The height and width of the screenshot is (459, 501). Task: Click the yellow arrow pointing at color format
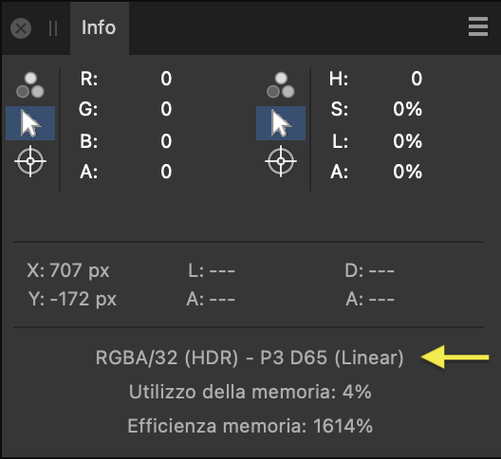click(x=455, y=357)
